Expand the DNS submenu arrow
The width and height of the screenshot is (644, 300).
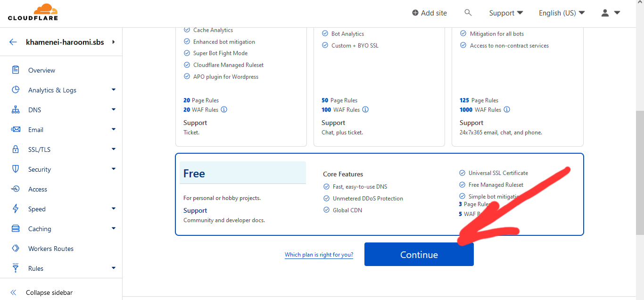pyautogui.click(x=114, y=109)
